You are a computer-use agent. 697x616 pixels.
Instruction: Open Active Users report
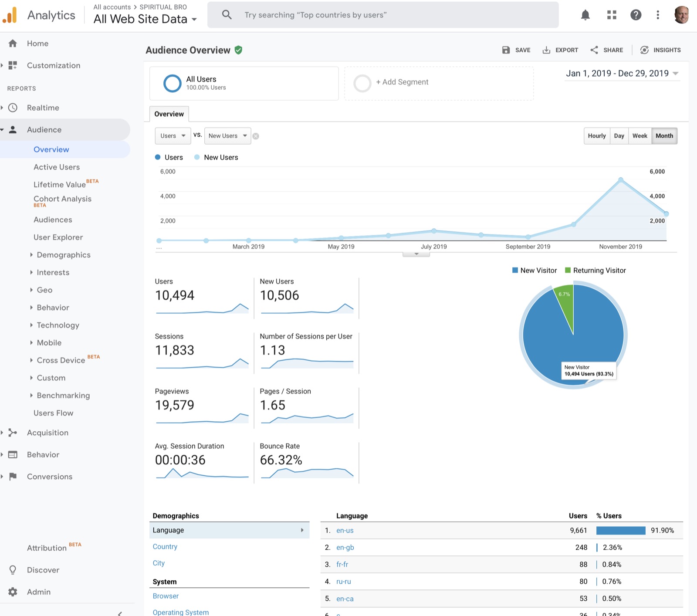click(57, 167)
